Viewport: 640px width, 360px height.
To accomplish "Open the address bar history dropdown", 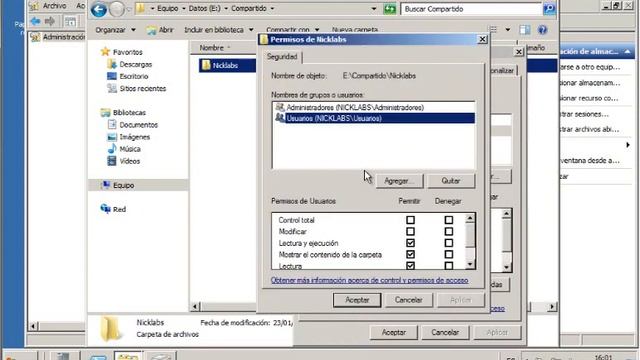I will 374,9.
